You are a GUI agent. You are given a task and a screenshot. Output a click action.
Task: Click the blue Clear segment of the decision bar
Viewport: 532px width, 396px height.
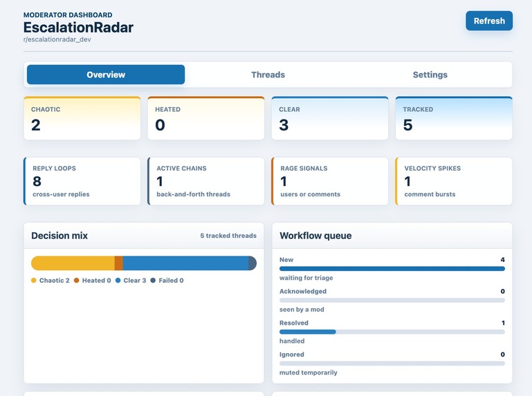185,263
